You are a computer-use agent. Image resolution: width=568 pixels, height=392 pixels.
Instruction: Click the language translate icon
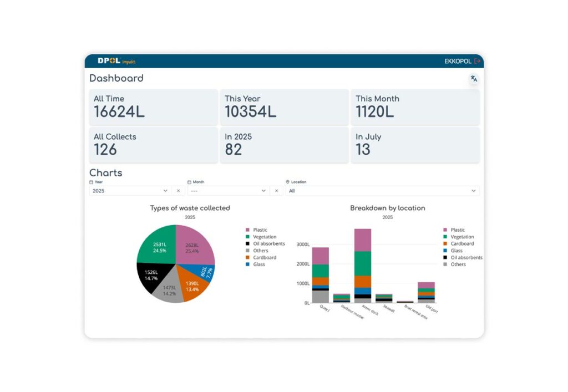(474, 79)
